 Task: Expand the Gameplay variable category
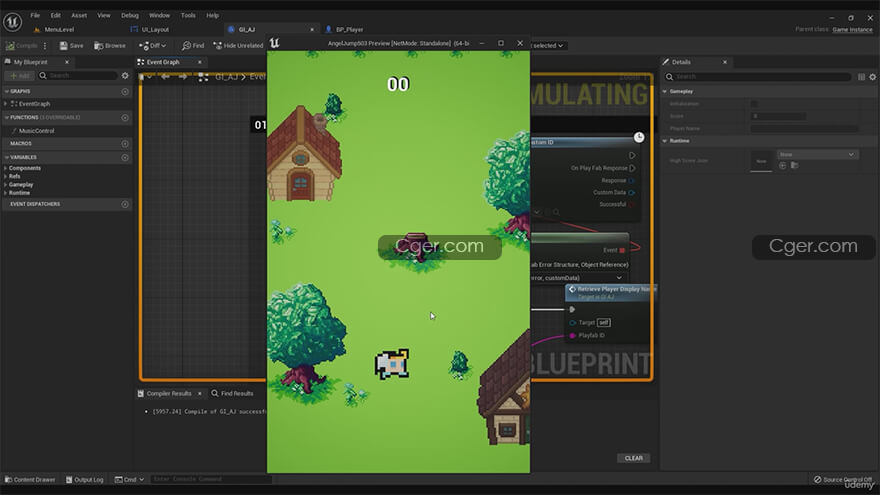pos(6,185)
